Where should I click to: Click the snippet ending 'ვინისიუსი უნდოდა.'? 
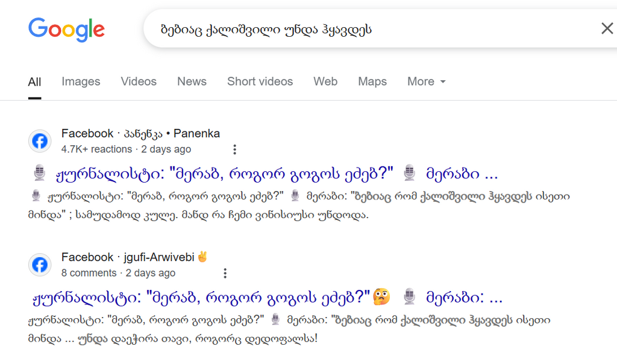click(x=299, y=206)
